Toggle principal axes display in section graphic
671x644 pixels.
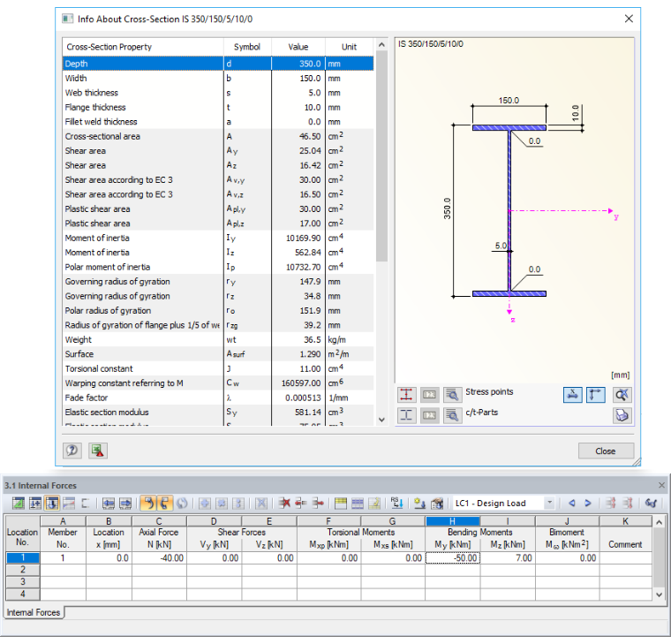pos(596,394)
